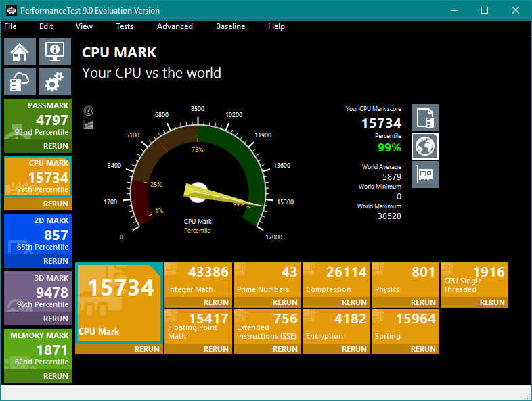Select the world comparison globe icon

pyautogui.click(x=425, y=146)
